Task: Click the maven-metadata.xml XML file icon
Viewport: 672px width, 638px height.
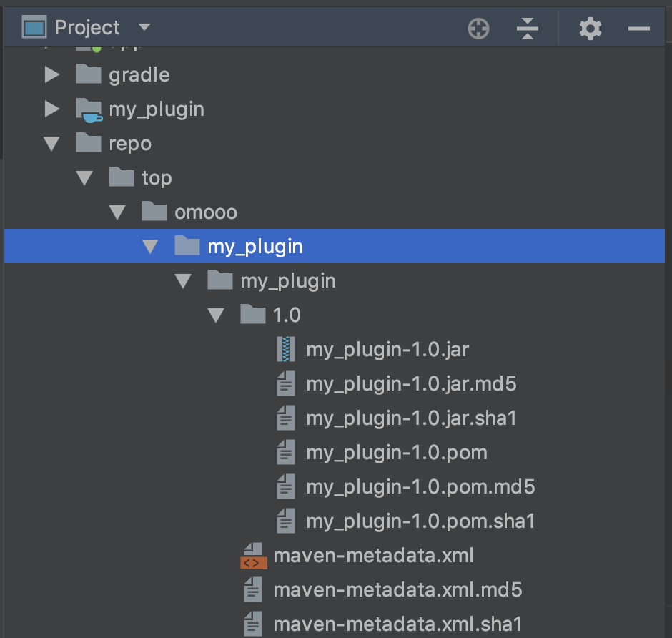Action: click(253, 556)
